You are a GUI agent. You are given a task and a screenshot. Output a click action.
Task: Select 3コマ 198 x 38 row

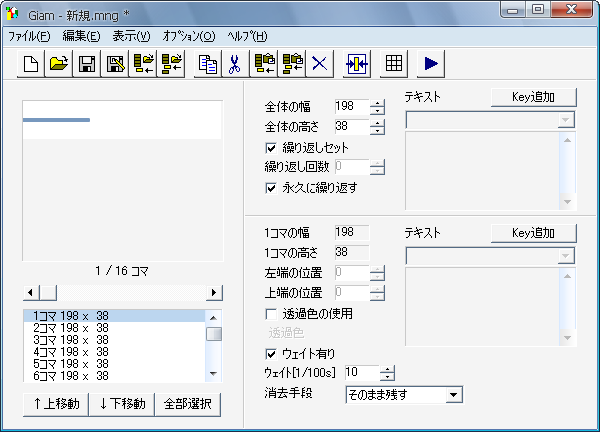[114, 340]
